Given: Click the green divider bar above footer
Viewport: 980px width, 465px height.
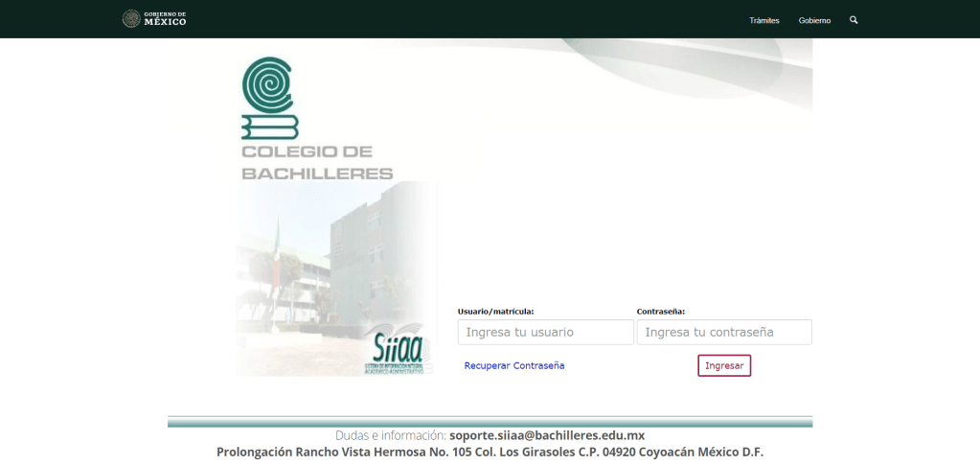Looking at the screenshot, I should [490, 421].
